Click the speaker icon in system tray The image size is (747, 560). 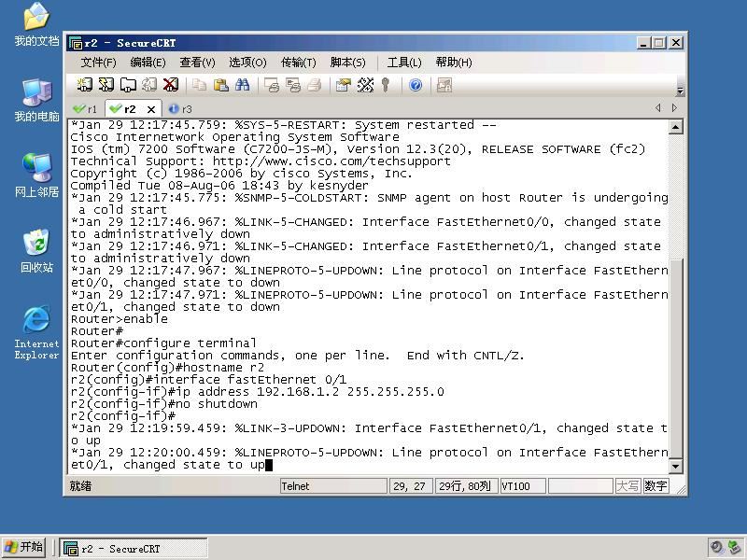(716, 547)
